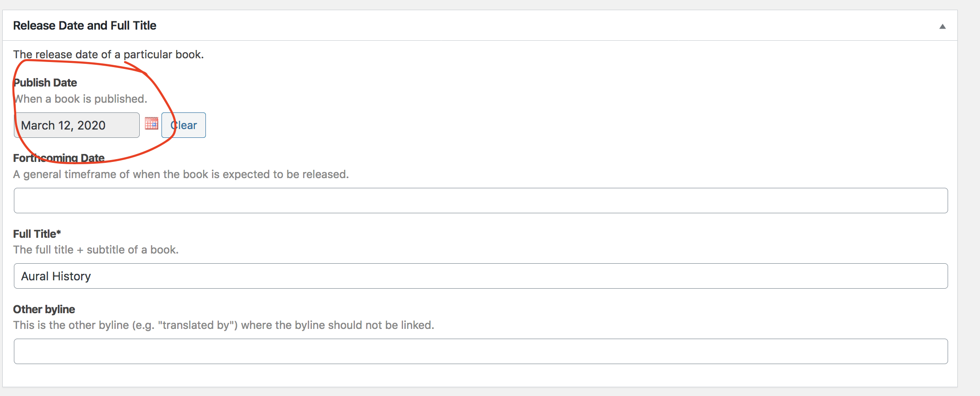Click the field containing Aural History
980x396 pixels.
(x=480, y=276)
